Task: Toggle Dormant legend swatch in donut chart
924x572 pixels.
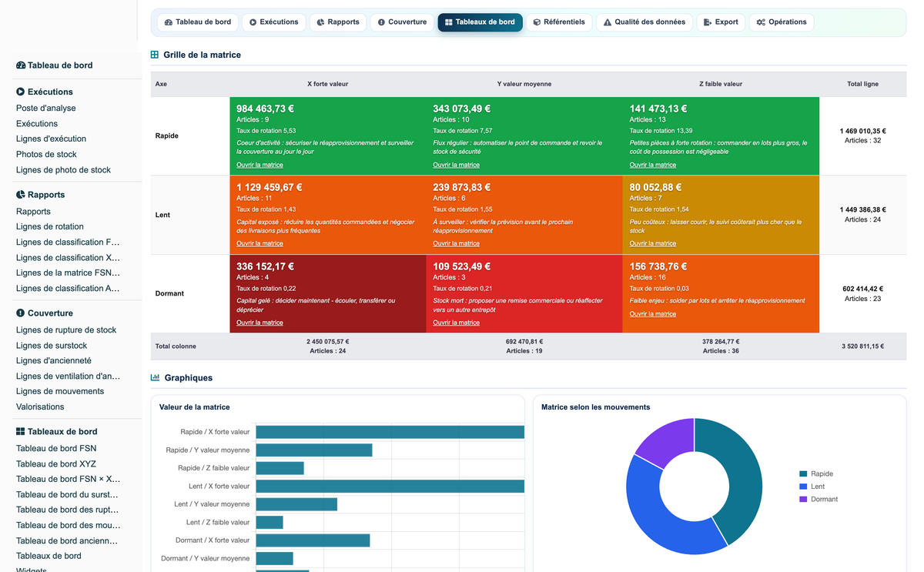Action: pyautogui.click(x=803, y=500)
